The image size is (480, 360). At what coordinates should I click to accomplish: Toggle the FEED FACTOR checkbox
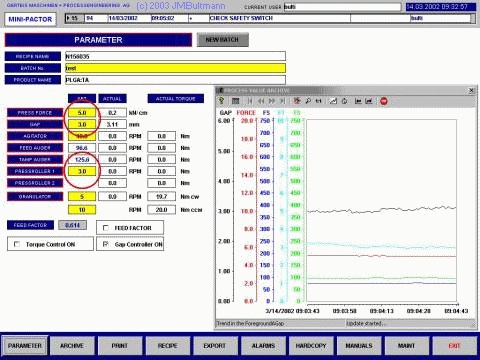[x=106, y=228]
